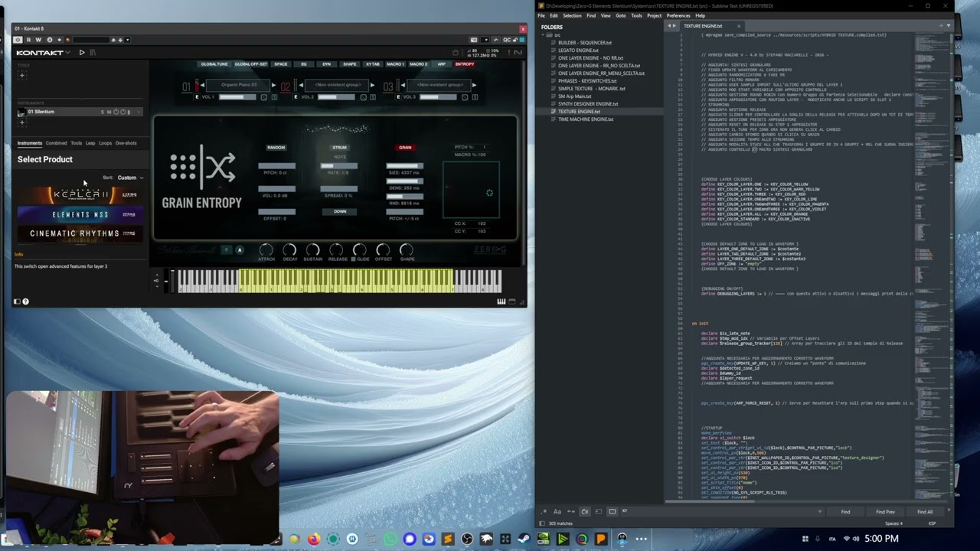Click the tab history back arrow in Sublime

point(669,26)
